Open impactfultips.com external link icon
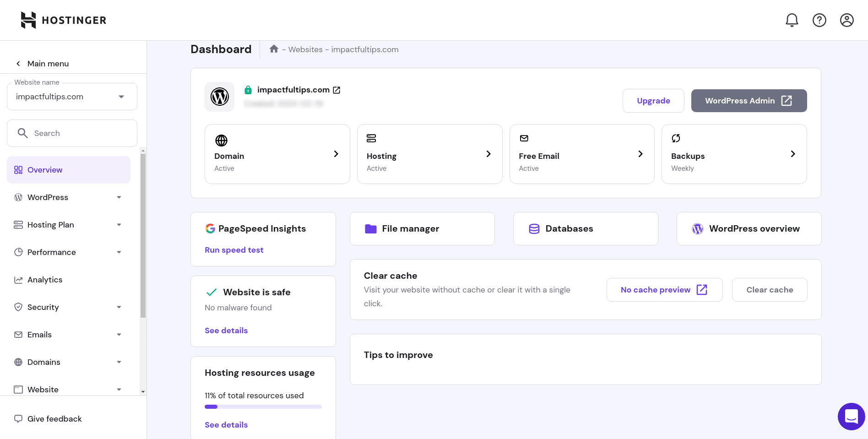868x439 pixels. (x=336, y=90)
